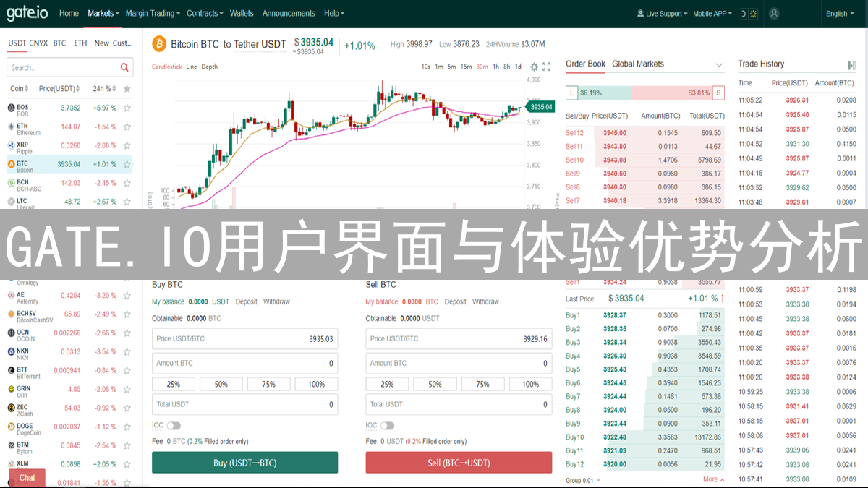The image size is (868, 488).
Task: Expand the Order Book chevron
Action: [719, 65]
